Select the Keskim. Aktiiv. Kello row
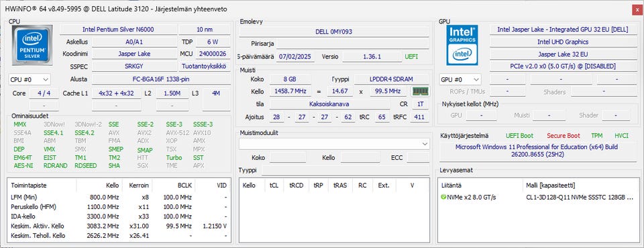 pos(119,226)
